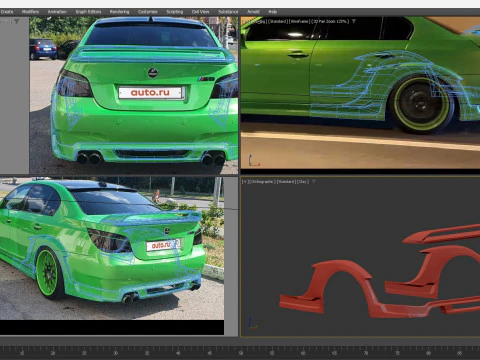
Task: Open the [Standard] label in Orthographic viewport
Action: pyautogui.click(x=286, y=182)
